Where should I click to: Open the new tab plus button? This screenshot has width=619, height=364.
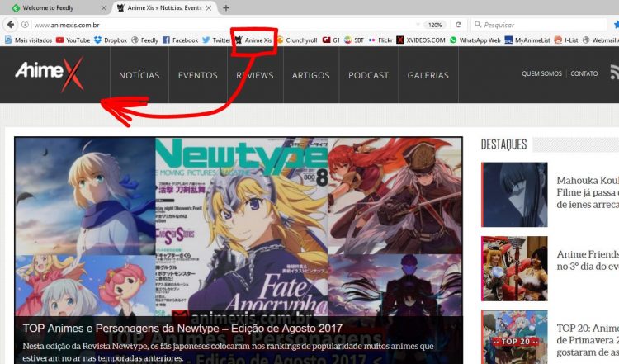click(225, 8)
